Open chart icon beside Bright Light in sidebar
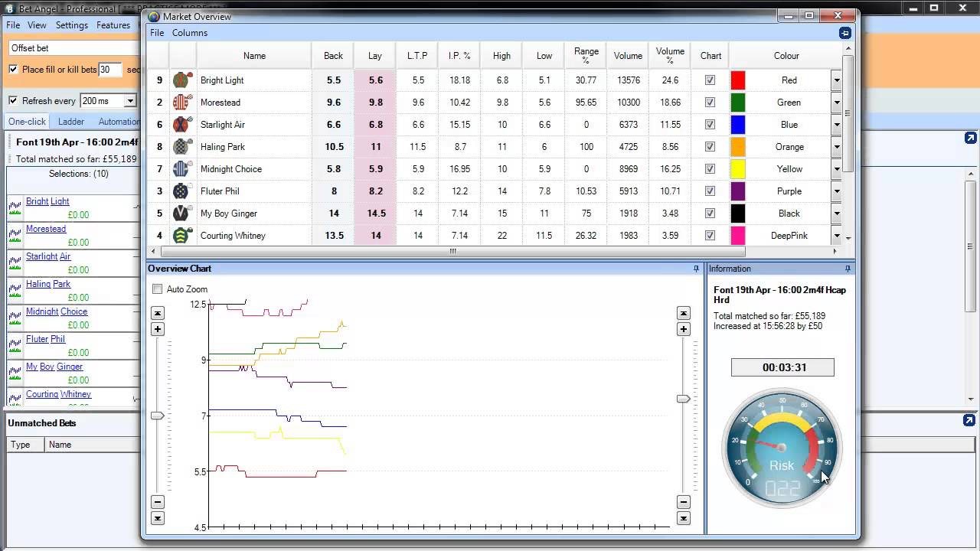Image resolution: width=980 pixels, height=551 pixels. 15,207
